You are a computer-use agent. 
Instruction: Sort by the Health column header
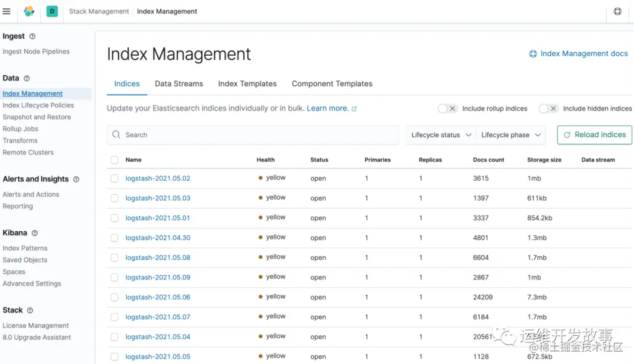[266, 160]
